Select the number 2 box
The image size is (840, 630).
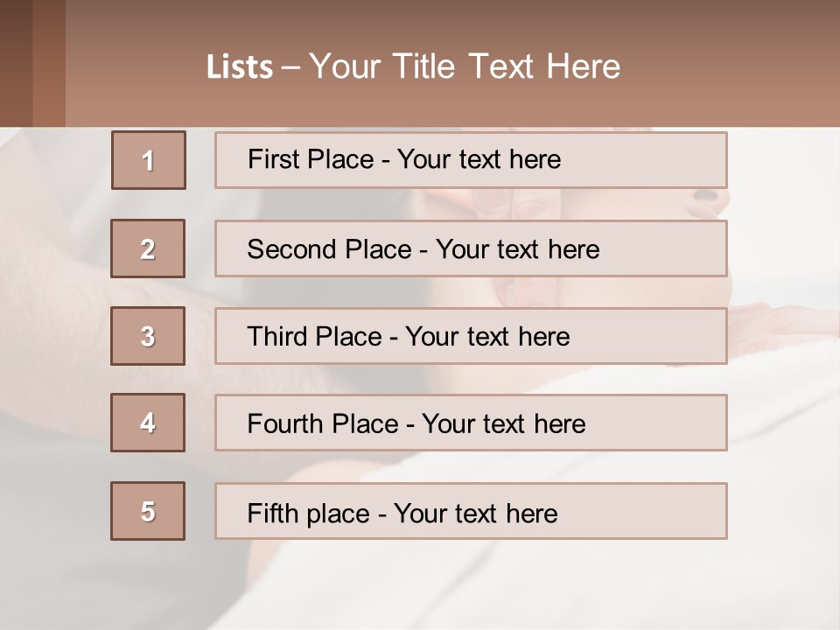click(148, 248)
